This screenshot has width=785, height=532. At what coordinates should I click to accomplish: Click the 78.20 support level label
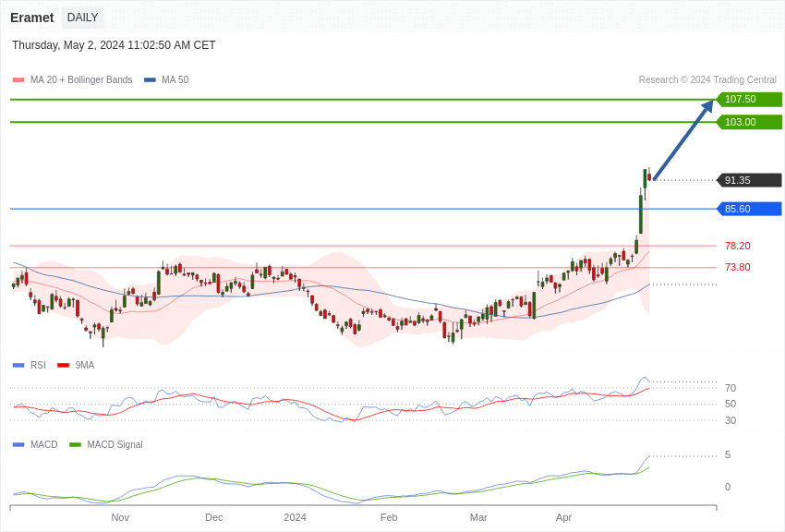point(737,246)
